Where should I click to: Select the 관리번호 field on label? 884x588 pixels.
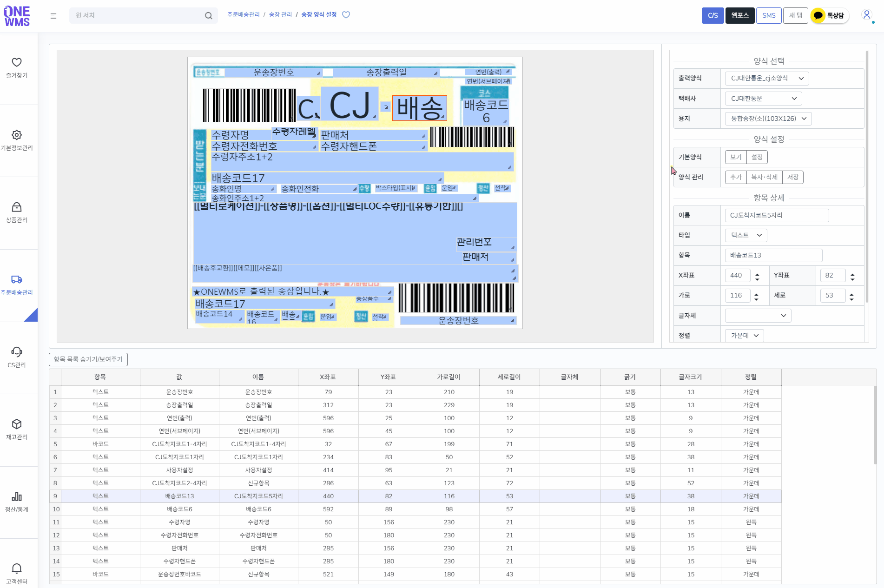pos(486,244)
